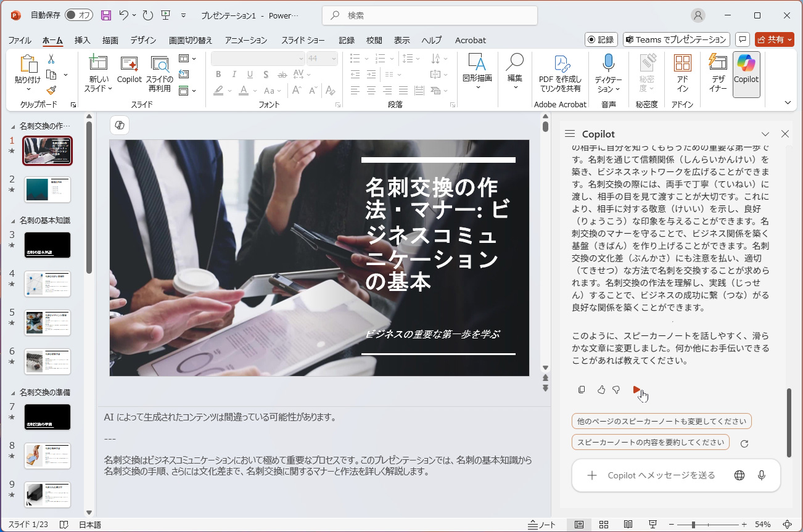
Task: Click the Create PDF and share link icon
Action: point(560,63)
